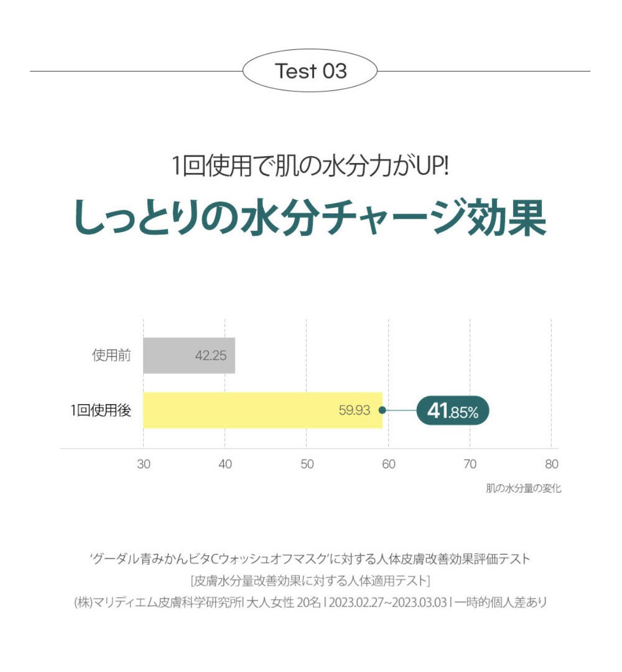Click the axis tick label 80
This screenshot has width=622, height=672.
551,464
